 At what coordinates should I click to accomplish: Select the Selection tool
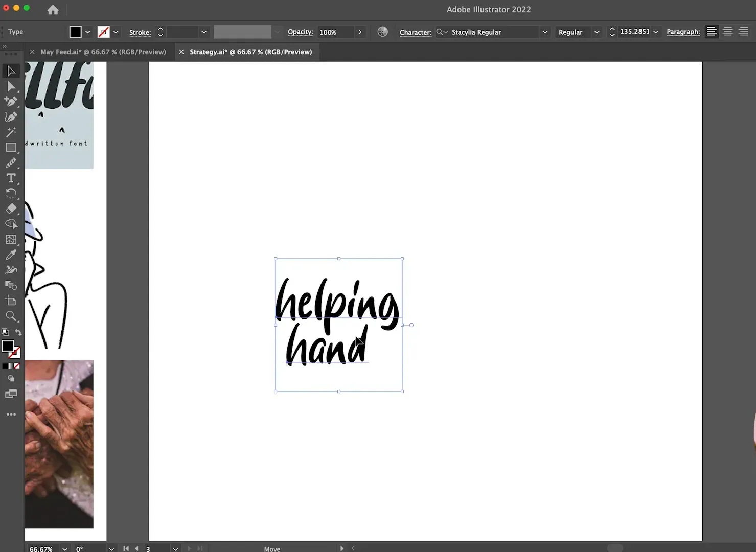coord(11,71)
